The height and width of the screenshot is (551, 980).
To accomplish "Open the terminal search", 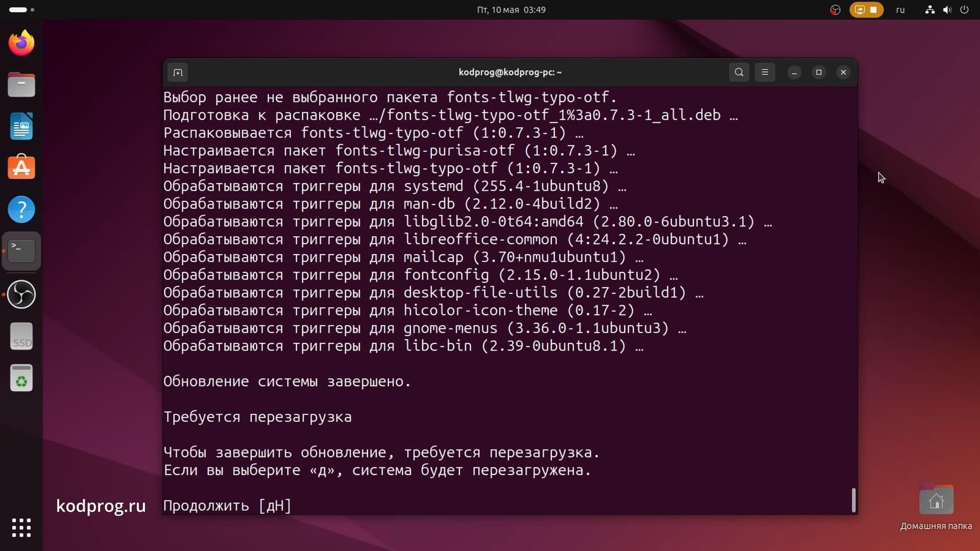I will tap(739, 72).
